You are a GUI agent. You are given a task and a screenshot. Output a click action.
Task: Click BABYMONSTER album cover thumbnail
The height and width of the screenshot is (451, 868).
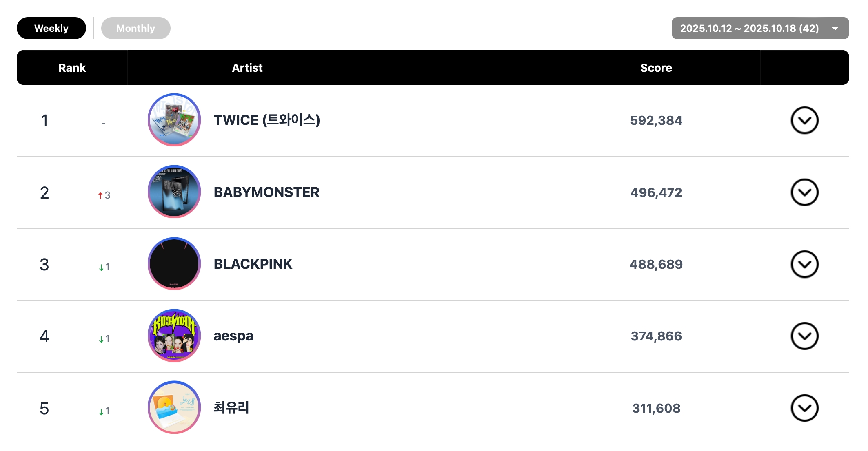tap(174, 192)
